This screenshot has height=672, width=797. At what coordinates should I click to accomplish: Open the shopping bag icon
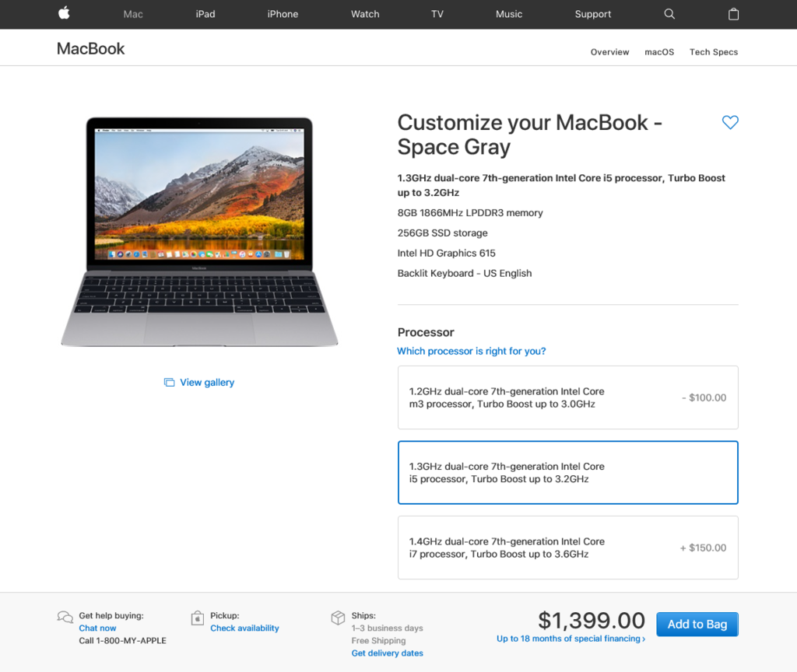[733, 14]
